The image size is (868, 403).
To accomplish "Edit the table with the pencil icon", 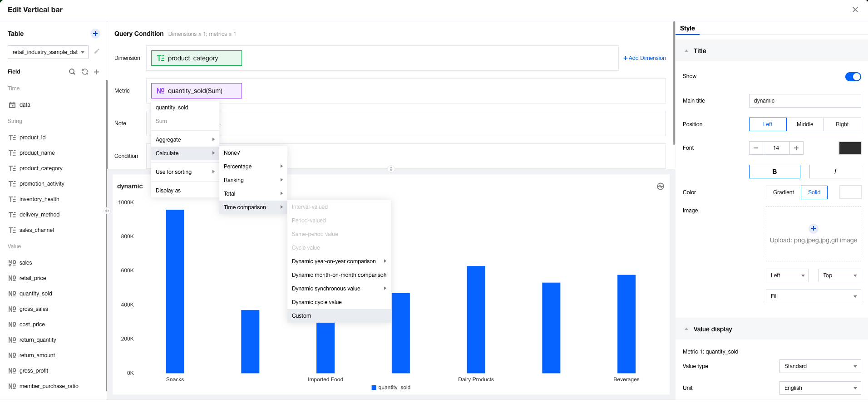I will (x=97, y=52).
